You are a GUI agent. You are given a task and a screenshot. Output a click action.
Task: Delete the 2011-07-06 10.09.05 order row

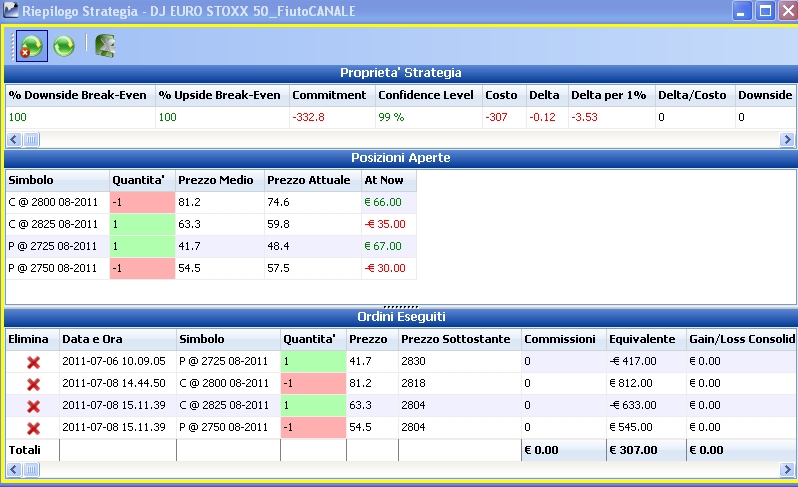click(x=33, y=362)
